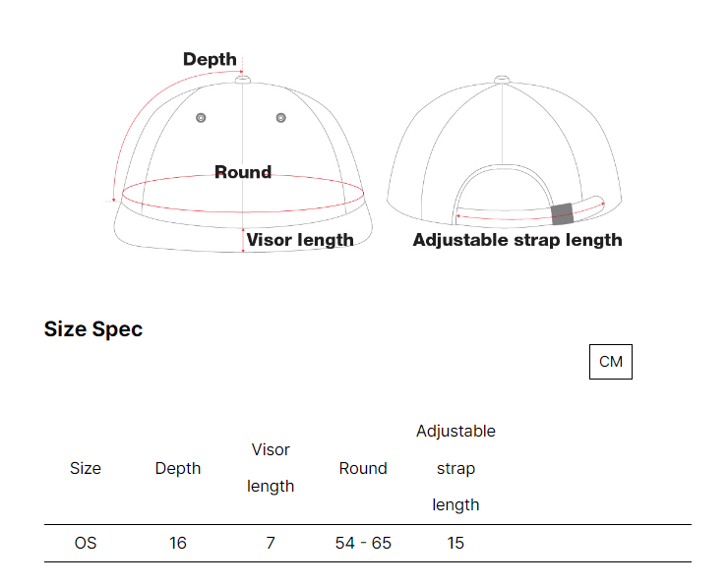Click the Depth label on diagram
Image resolution: width=728 pixels, height=587 pixels.
point(210,59)
